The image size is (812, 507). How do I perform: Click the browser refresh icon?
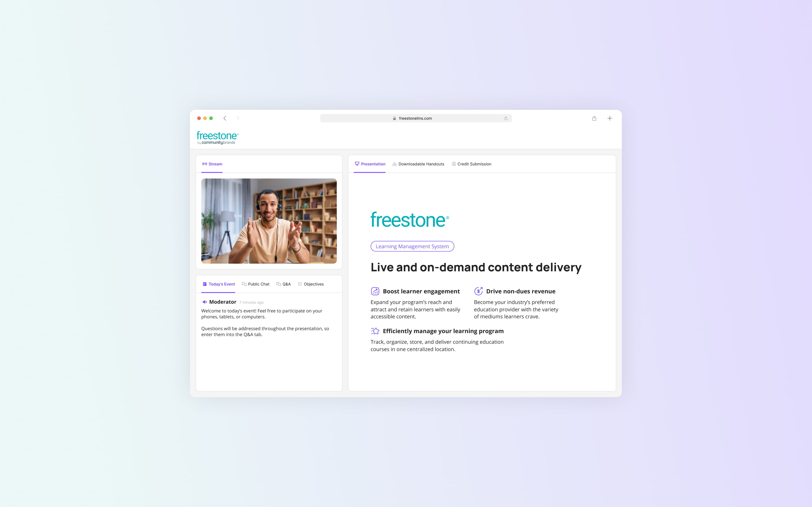click(506, 118)
